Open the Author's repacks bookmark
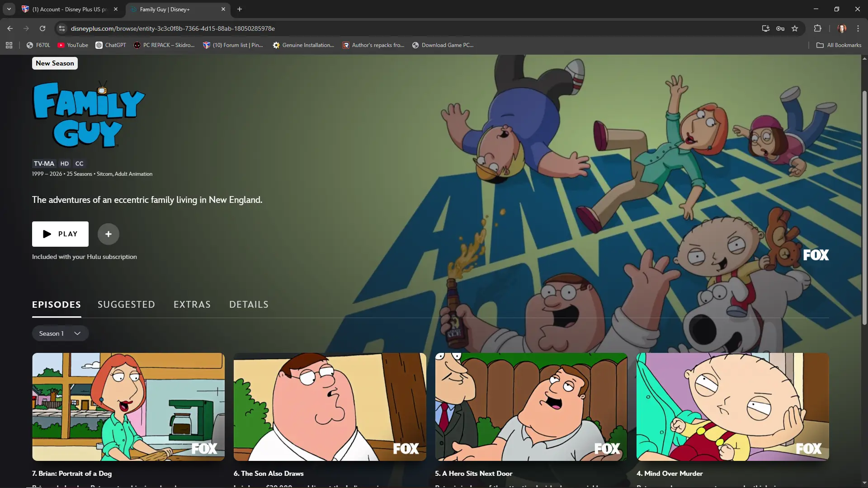The width and height of the screenshot is (868, 488). pyautogui.click(x=373, y=45)
